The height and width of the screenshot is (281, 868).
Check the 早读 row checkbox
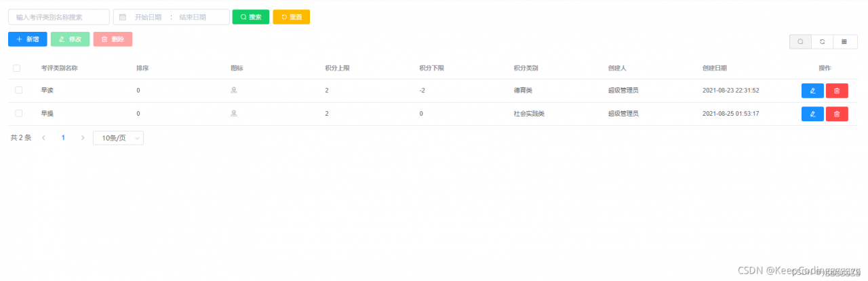[19, 90]
